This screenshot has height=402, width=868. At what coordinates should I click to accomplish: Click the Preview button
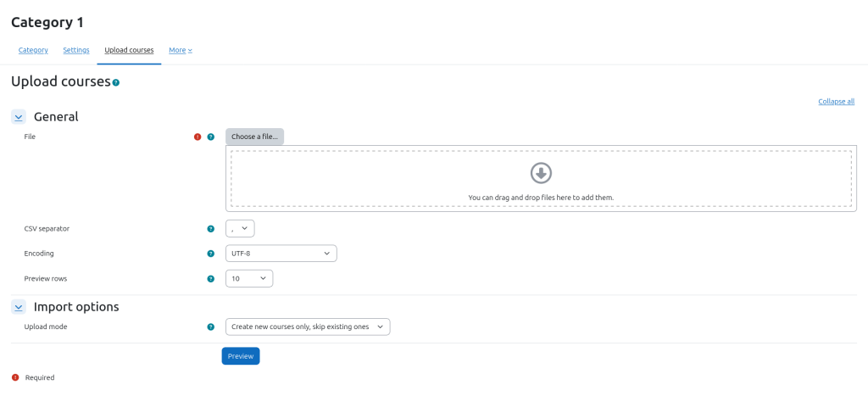click(241, 356)
